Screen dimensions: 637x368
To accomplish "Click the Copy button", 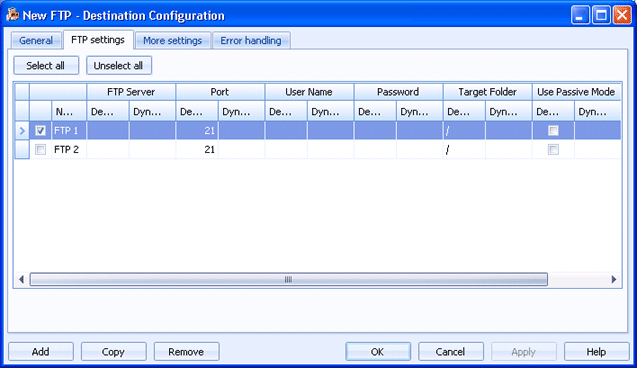I will pyautogui.click(x=113, y=352).
